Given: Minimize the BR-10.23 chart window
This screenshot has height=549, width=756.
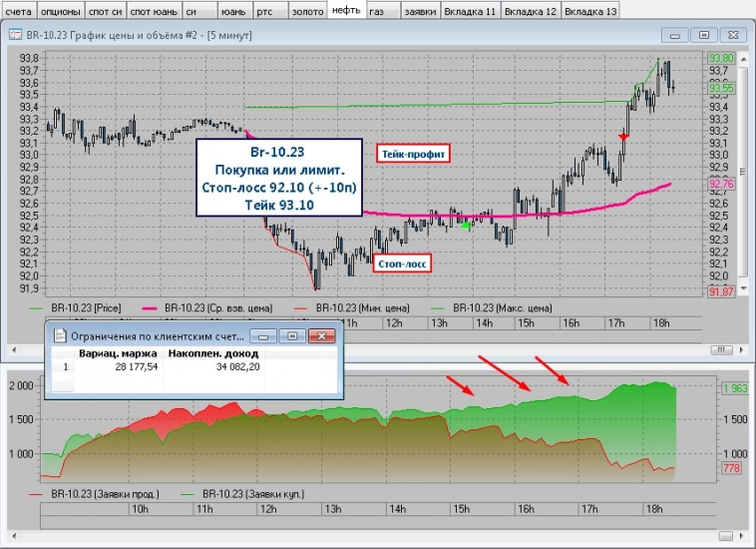Looking at the screenshot, I should click(x=674, y=35).
